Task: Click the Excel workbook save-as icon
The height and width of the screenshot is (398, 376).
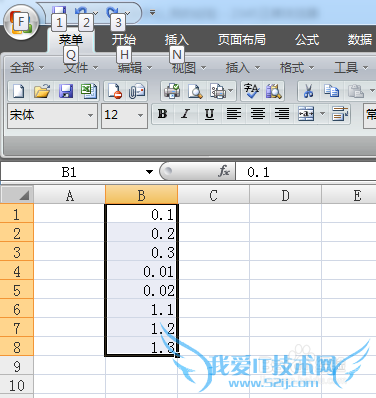Action: (89, 91)
